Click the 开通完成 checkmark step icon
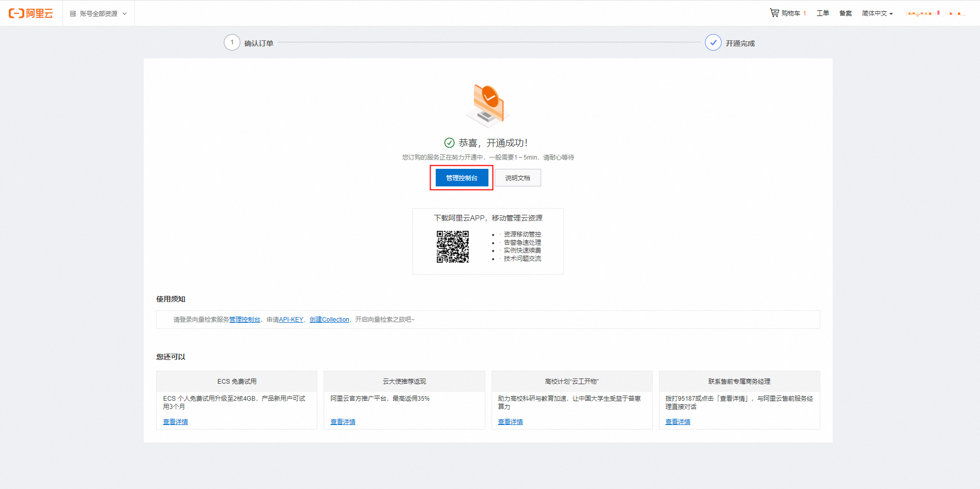Viewport: 980px width, 489px height. click(x=713, y=42)
